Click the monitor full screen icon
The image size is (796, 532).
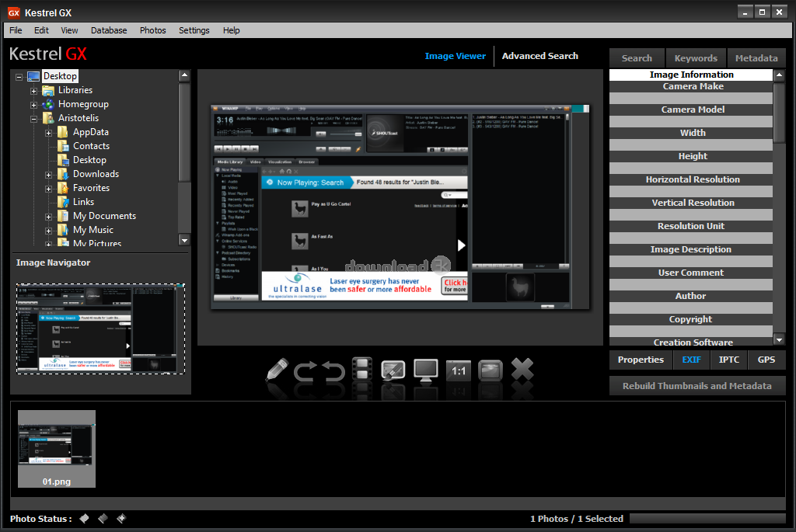click(425, 370)
